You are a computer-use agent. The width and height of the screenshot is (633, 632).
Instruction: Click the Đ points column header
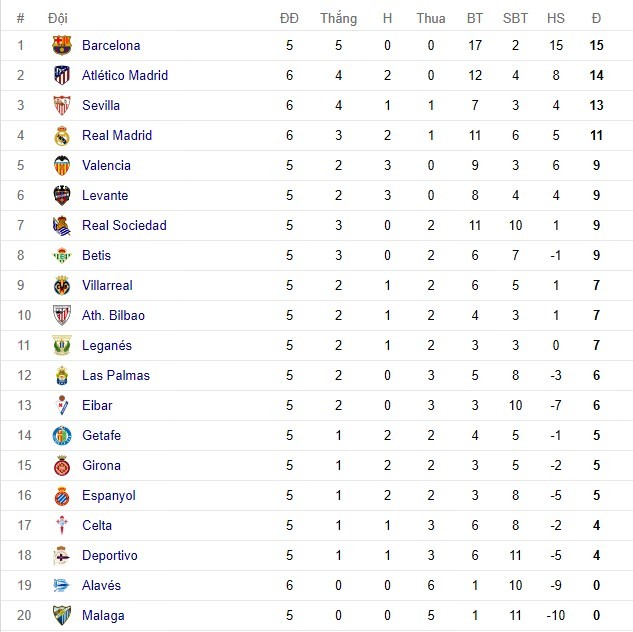596,18
